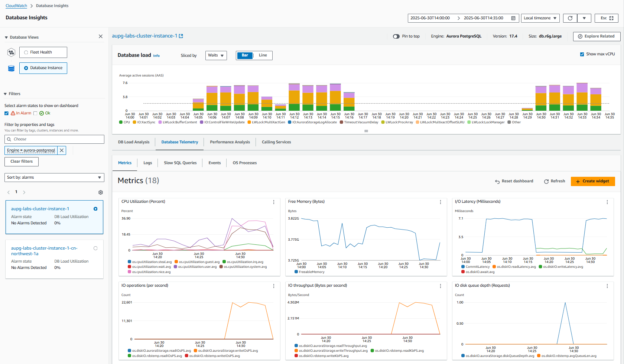Click the Refresh metrics button
The height and width of the screenshot is (364, 624).
pyautogui.click(x=555, y=181)
